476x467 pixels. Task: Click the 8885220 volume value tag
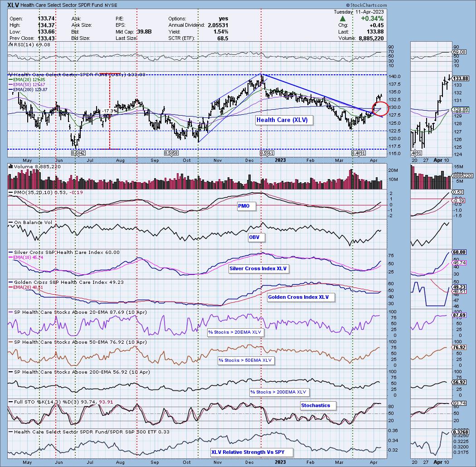462,175
